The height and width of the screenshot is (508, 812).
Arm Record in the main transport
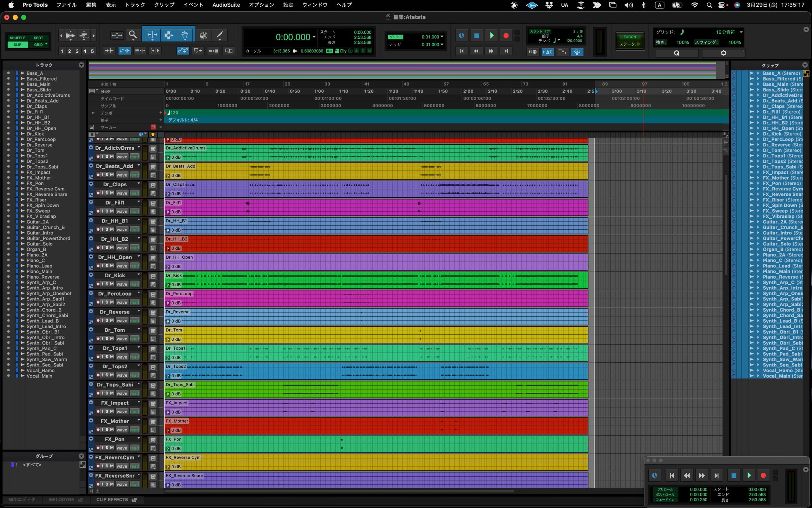(x=506, y=35)
